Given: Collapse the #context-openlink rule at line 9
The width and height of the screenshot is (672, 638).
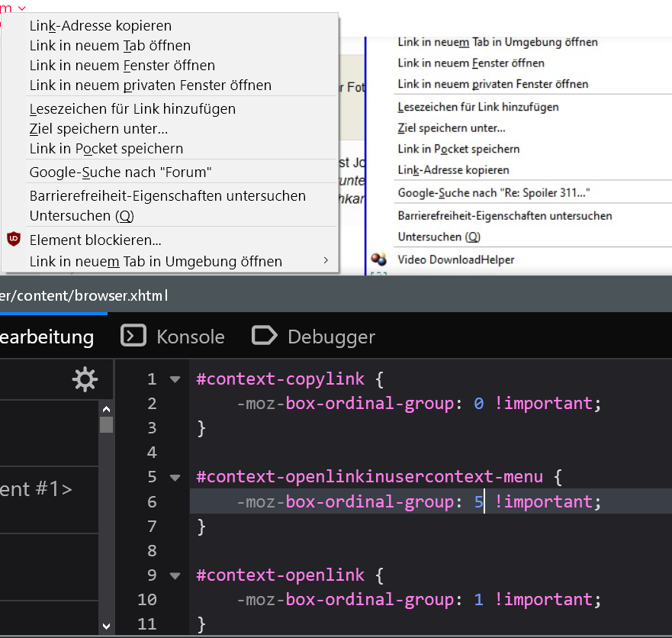Looking at the screenshot, I should pos(175,575).
